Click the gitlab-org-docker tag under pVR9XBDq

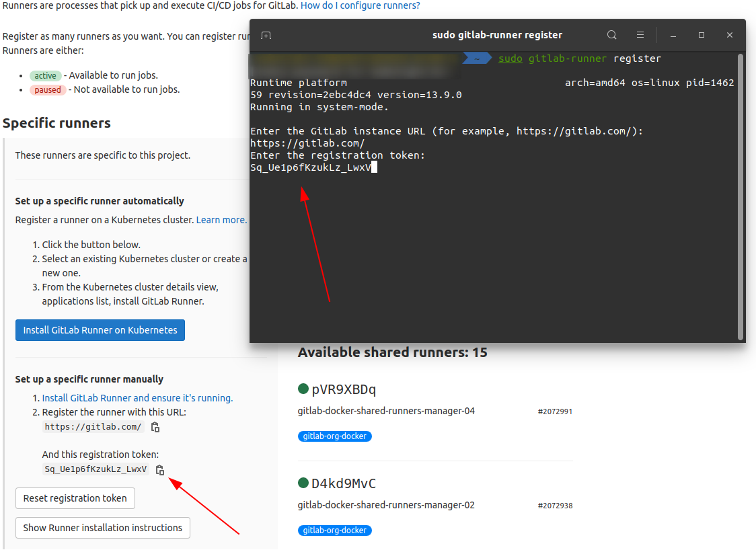pyautogui.click(x=334, y=436)
